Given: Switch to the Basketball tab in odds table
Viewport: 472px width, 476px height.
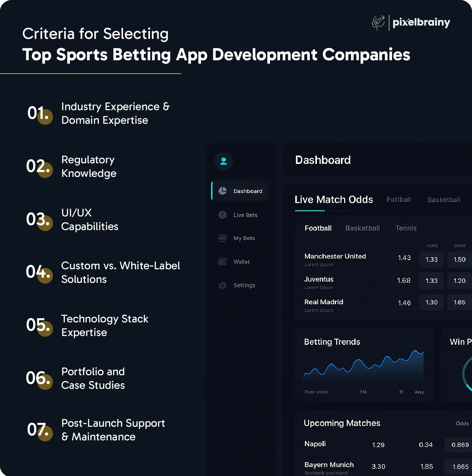Looking at the screenshot, I should [362, 228].
